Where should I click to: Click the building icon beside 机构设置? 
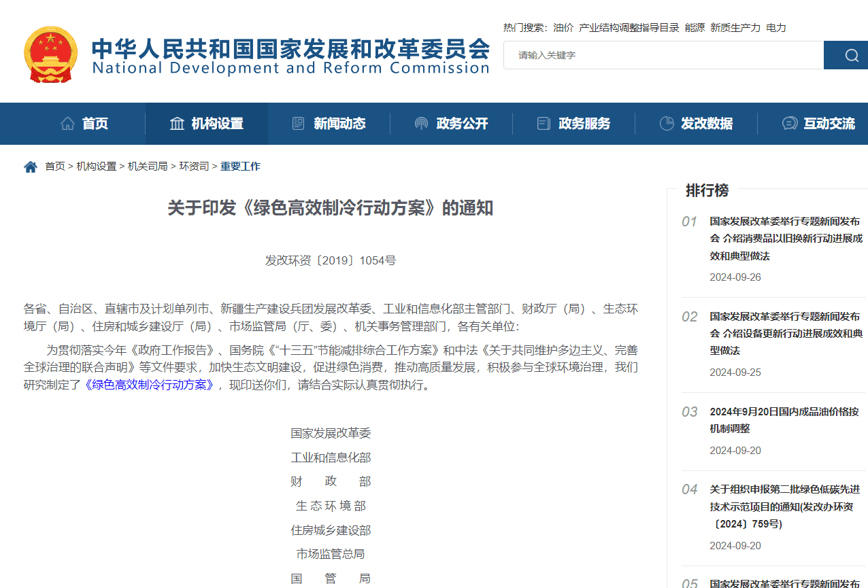[177, 124]
